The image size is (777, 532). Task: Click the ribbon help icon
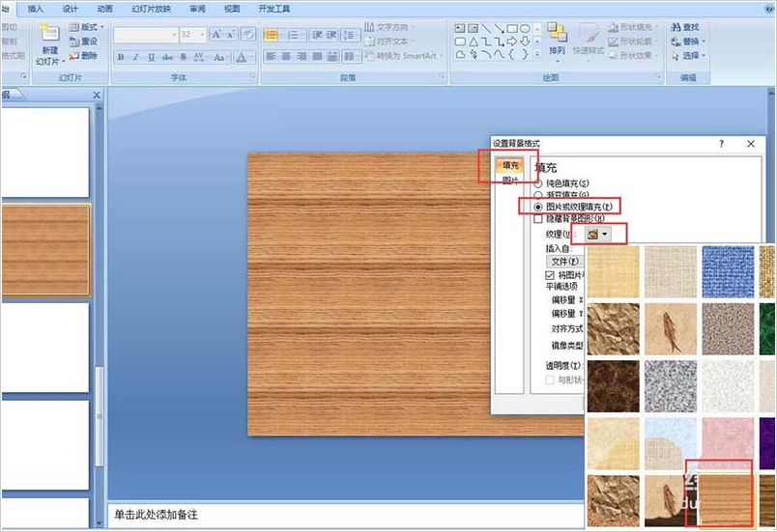[x=769, y=9]
